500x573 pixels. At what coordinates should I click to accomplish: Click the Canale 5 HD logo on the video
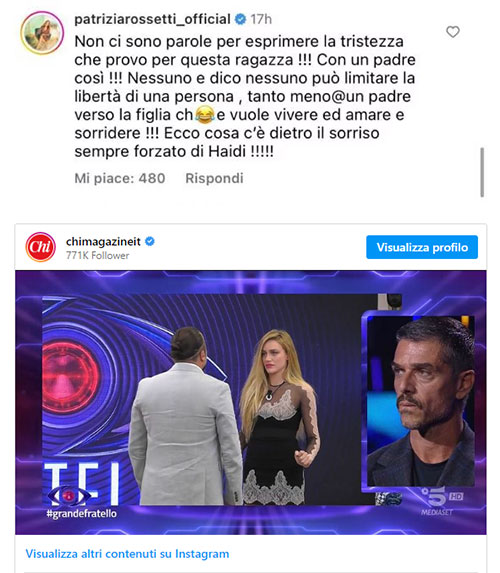(440, 501)
